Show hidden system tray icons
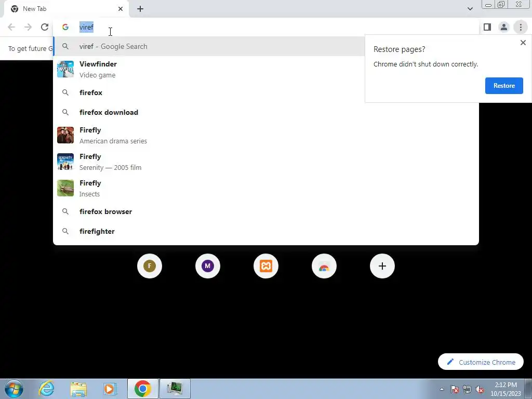Image resolution: width=532 pixels, height=399 pixels. click(442, 389)
